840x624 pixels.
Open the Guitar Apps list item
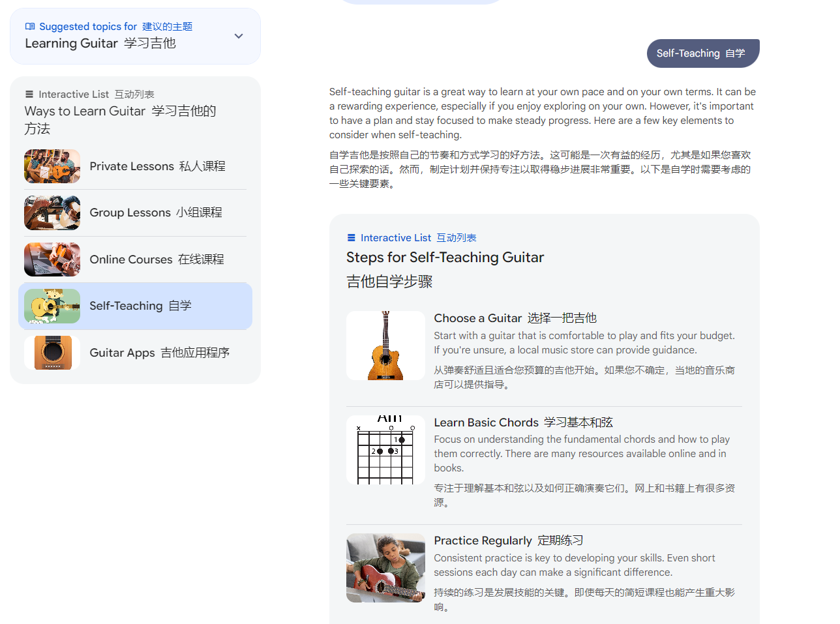135,353
